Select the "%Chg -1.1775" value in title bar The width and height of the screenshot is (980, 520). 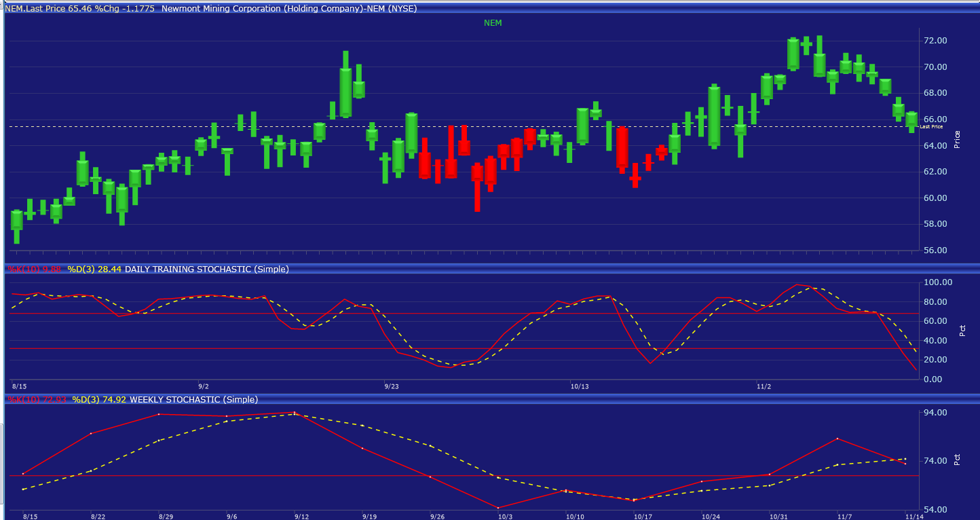125,9
